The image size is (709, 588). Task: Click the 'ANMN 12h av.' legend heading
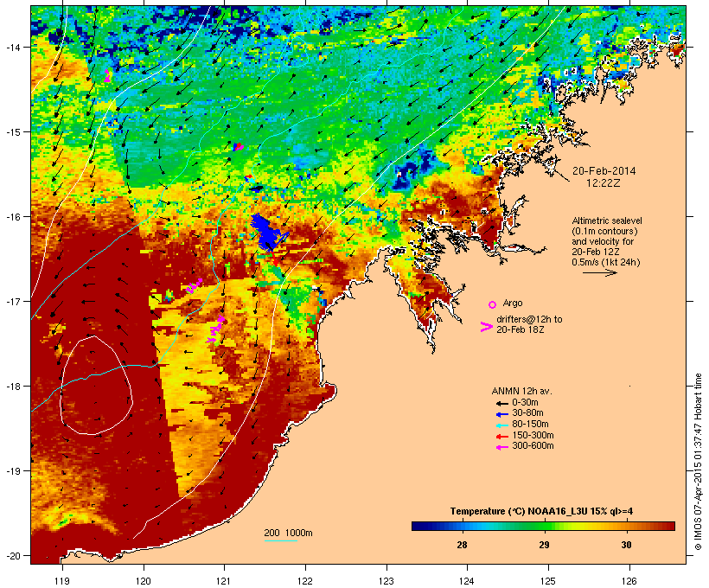click(x=521, y=391)
